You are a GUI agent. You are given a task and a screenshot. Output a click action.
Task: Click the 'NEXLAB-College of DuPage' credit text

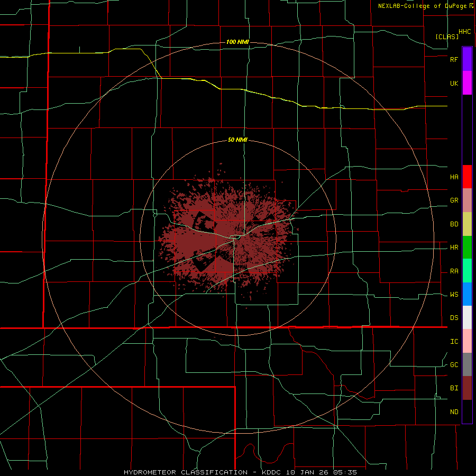pos(422,6)
